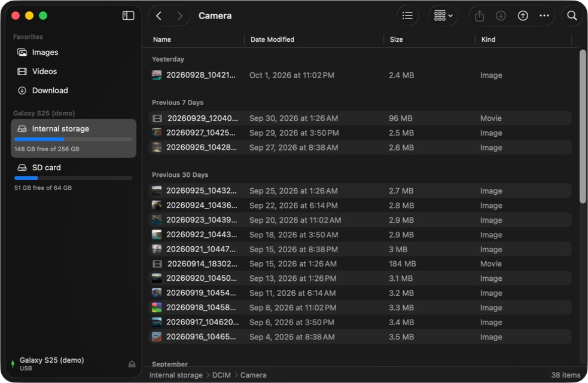This screenshot has height=383, width=588.
Task: Click the Internal storage usage bar
Action: point(74,139)
